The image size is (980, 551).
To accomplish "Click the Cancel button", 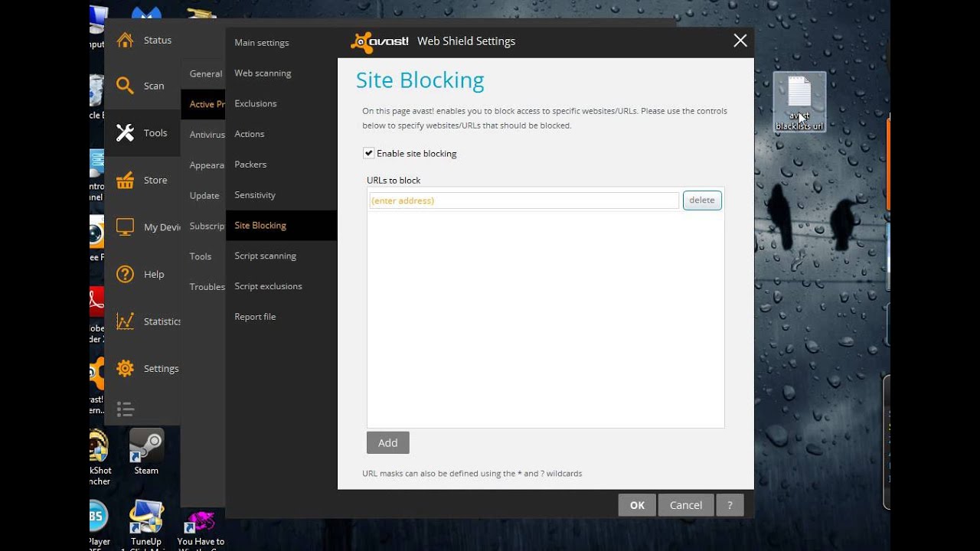I will click(x=686, y=504).
